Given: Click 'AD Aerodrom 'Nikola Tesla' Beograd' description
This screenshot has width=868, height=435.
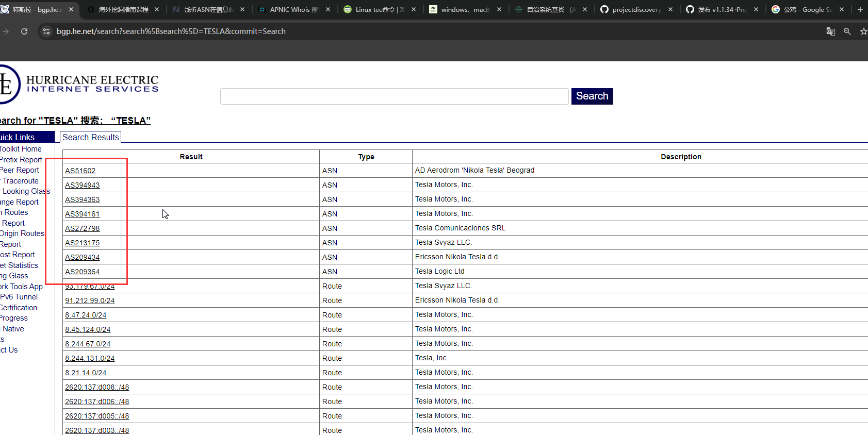Looking at the screenshot, I should [474, 170].
